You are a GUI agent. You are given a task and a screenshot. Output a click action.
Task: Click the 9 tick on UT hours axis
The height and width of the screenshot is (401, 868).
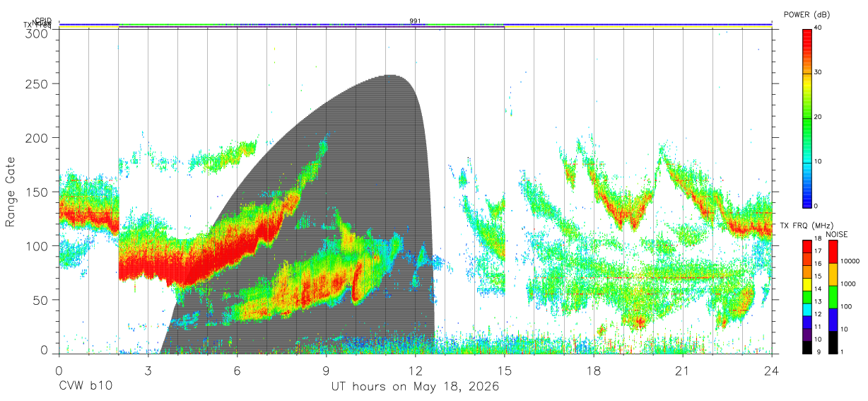tap(327, 370)
